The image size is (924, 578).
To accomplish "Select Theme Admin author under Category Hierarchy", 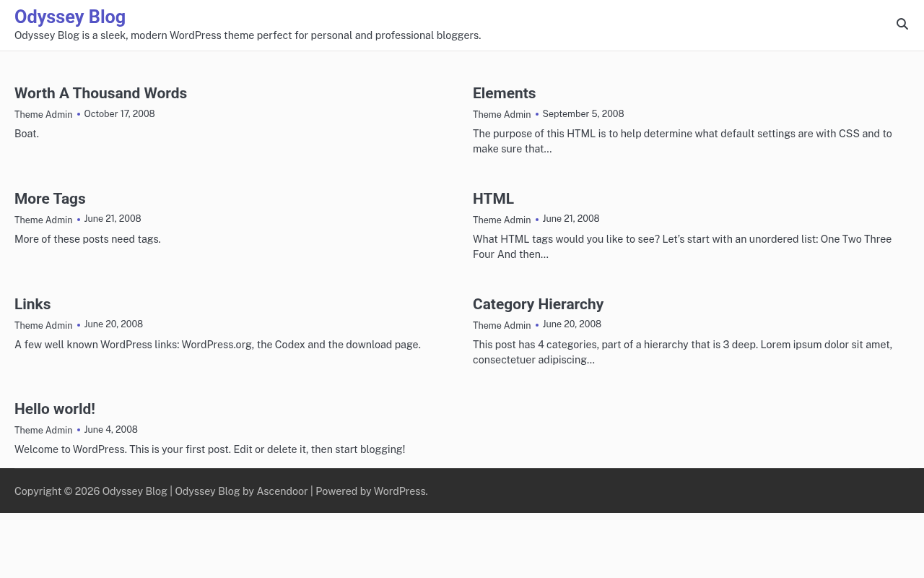I will 502,325.
